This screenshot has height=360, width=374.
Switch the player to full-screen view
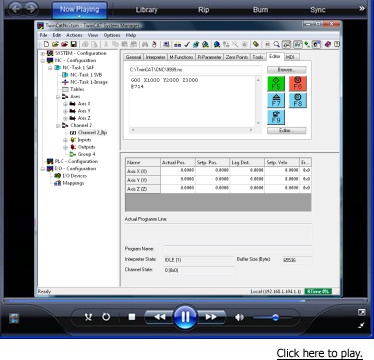click(x=361, y=312)
